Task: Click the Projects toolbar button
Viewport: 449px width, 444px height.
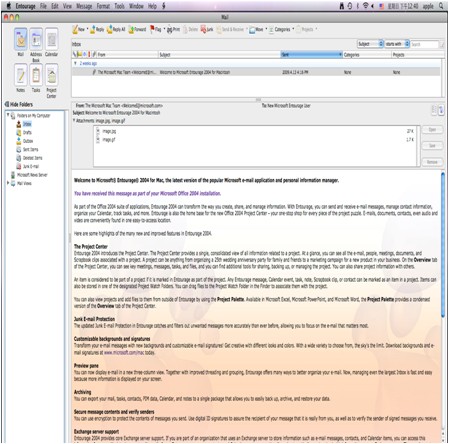Action: pyautogui.click(x=305, y=29)
